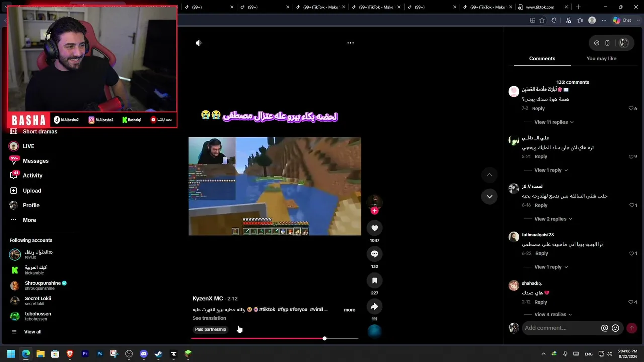Image resolution: width=644 pixels, height=362 pixels.
Task: Open the Windows Start menu
Action: pyautogui.click(x=11, y=354)
